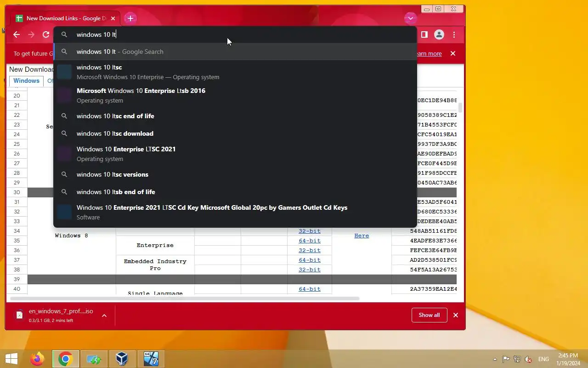The image size is (588, 368).
Task: Open Chrome's three-dot menu
Action: (x=454, y=34)
